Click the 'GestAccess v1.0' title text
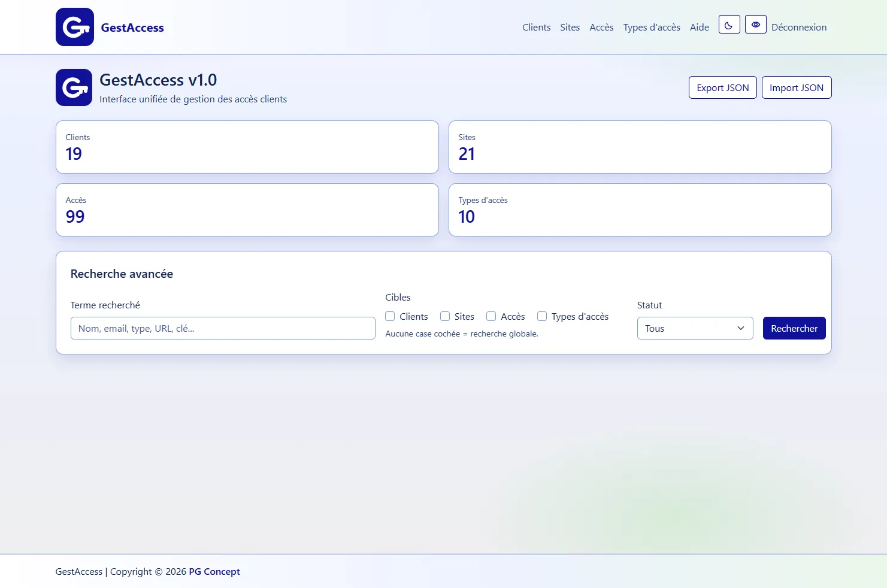887x588 pixels. 158,80
